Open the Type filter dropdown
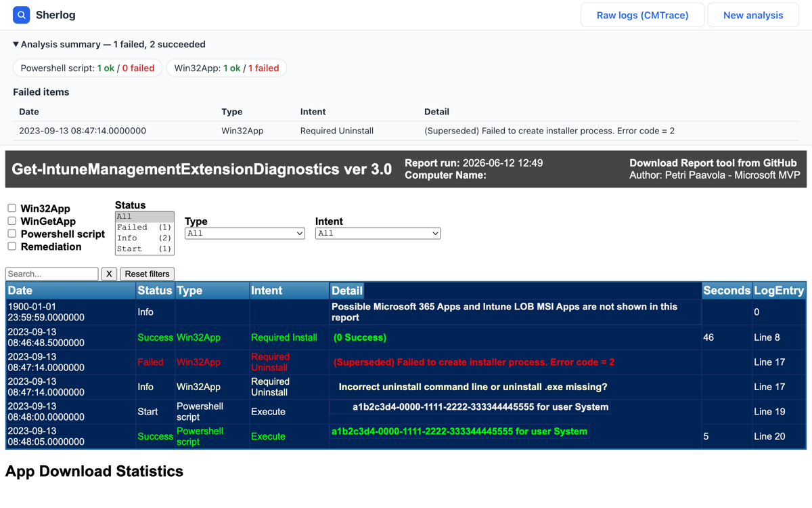The image size is (812, 508). pos(245,233)
